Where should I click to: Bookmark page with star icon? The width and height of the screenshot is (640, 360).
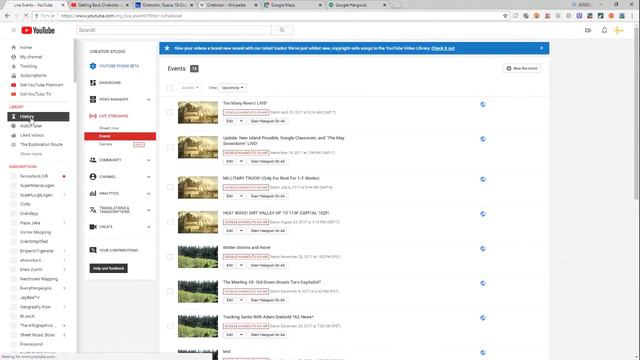(505, 16)
